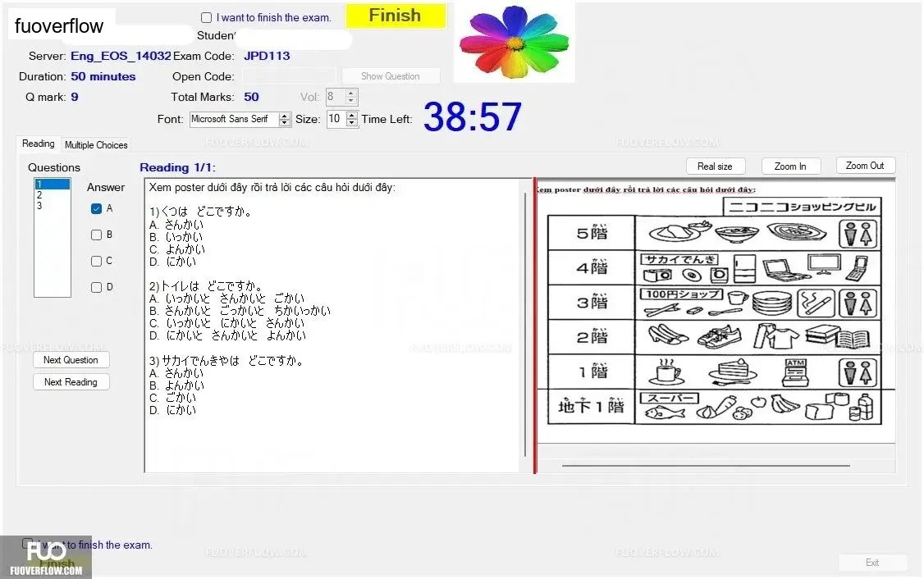This screenshot has width=924, height=579.
Task: Click the refrigerator icon on 4階 row
Action: 744,269
